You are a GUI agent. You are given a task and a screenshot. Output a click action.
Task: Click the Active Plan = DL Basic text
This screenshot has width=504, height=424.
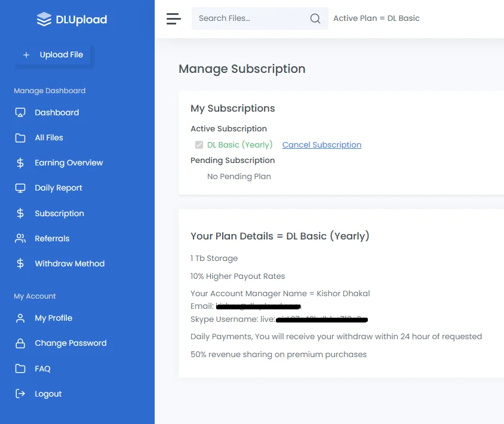(376, 19)
